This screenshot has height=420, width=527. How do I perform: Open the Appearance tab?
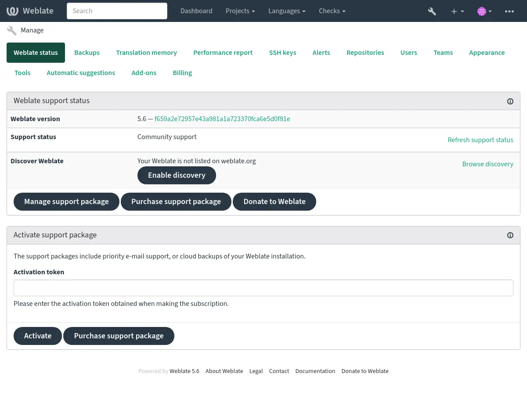pyautogui.click(x=487, y=53)
